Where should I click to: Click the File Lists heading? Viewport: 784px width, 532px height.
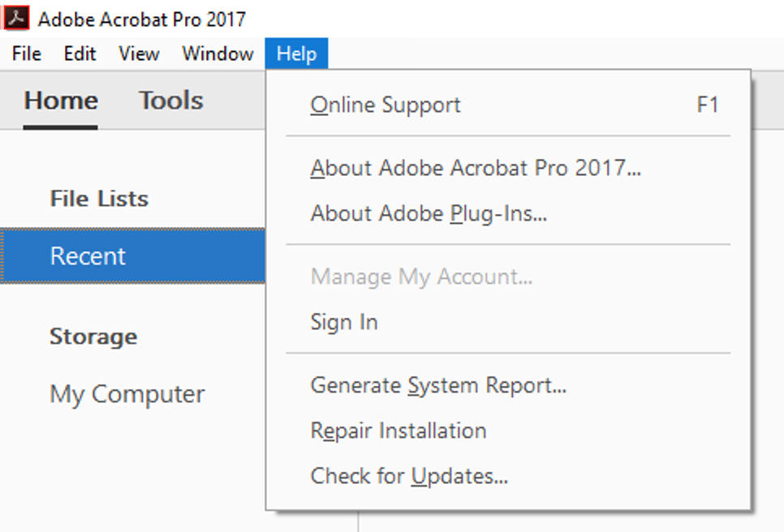(x=99, y=198)
